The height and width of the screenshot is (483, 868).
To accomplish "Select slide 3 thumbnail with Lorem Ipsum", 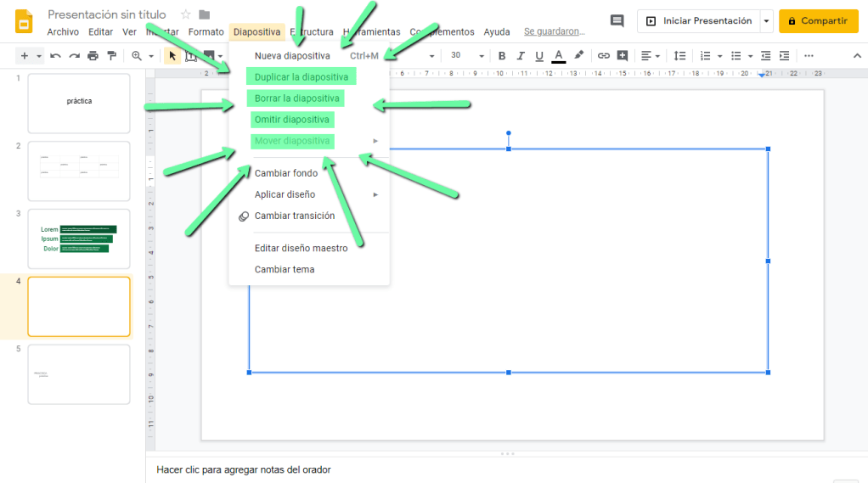I will 79,239.
